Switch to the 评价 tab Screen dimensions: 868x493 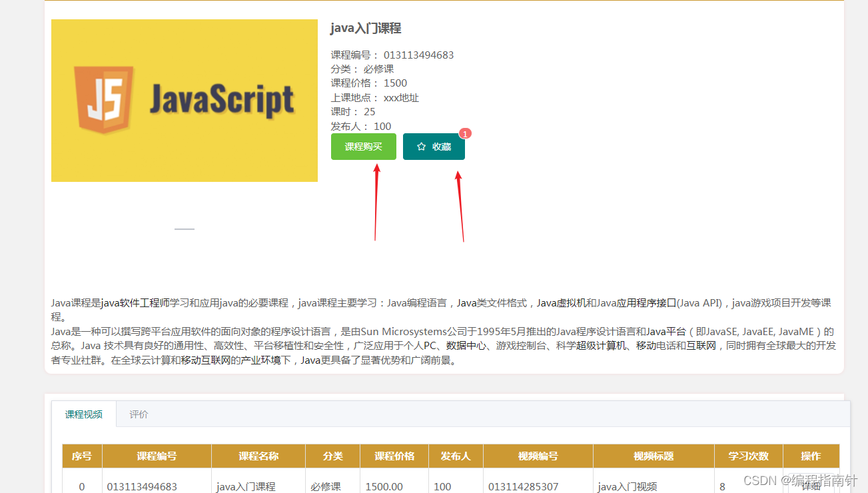click(138, 414)
